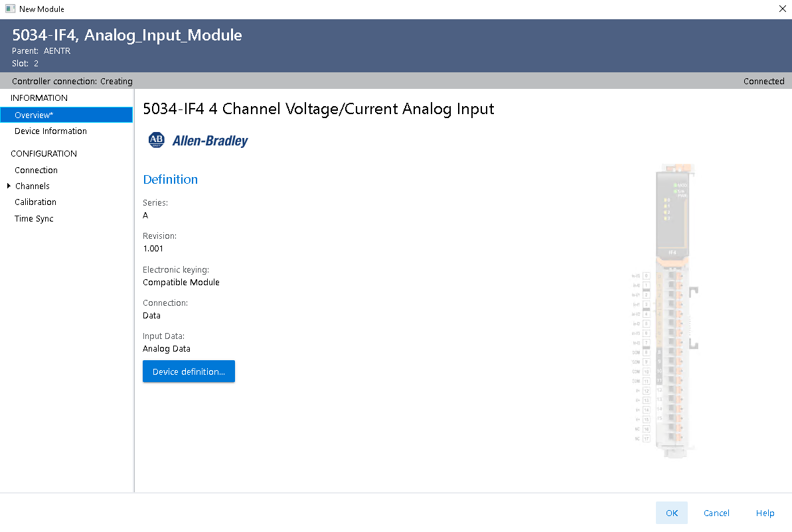Click the 5034-IF4, Analog_Input_Module header title
The image size is (792, 532).
click(x=127, y=35)
